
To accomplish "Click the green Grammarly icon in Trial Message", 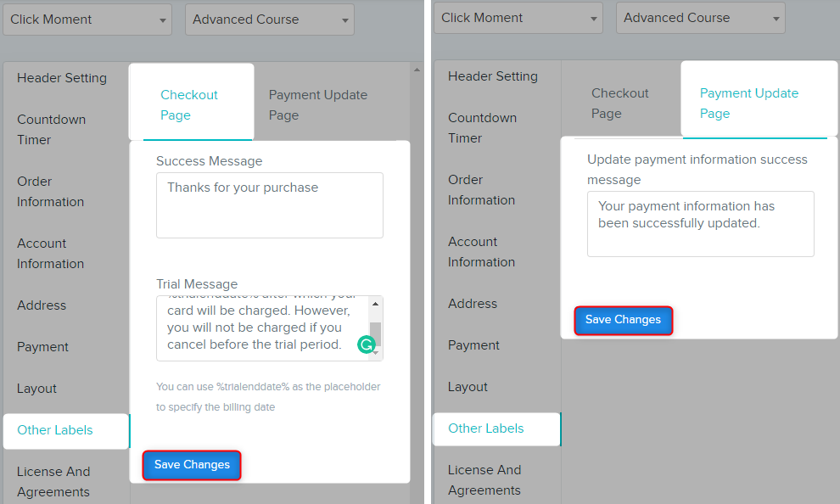I will (x=367, y=344).
